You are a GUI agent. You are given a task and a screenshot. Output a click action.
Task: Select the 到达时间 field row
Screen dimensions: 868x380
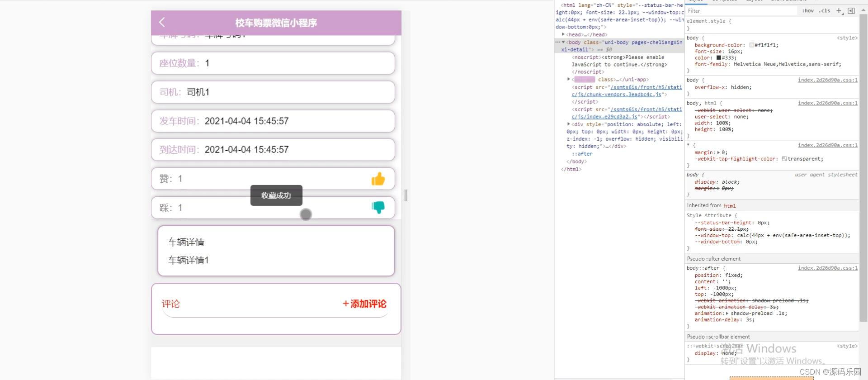click(x=273, y=149)
